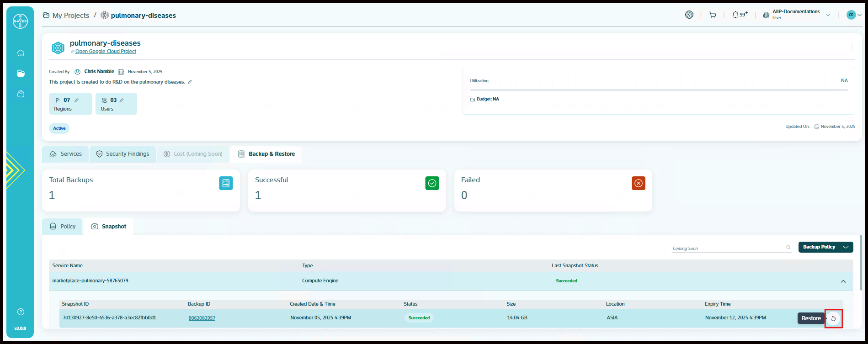This screenshot has width=868, height=344.
Task: Open the Home icon in sidebar
Action: (x=21, y=53)
